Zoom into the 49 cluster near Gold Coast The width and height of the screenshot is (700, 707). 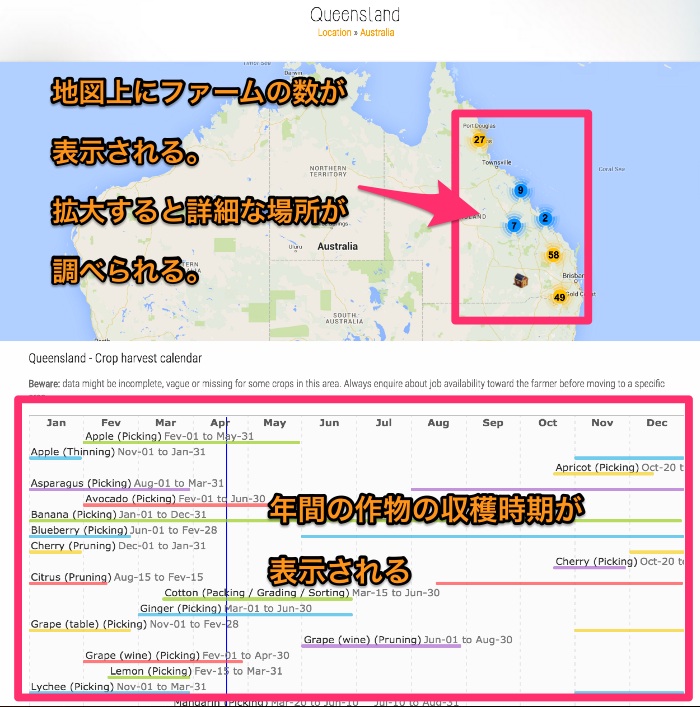coord(559,297)
